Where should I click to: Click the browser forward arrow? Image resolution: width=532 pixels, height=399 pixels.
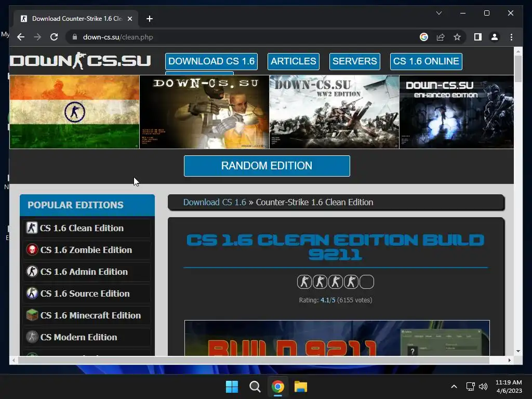pyautogui.click(x=37, y=37)
